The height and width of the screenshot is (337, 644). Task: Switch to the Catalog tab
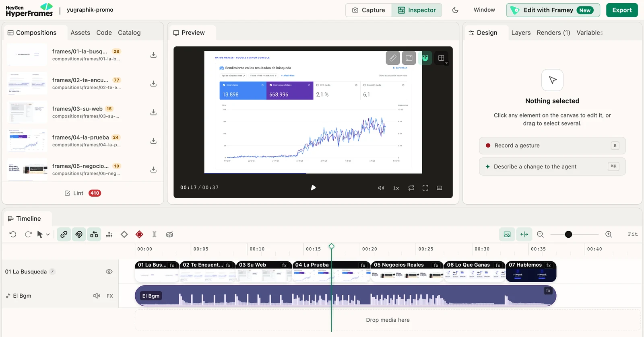point(129,33)
